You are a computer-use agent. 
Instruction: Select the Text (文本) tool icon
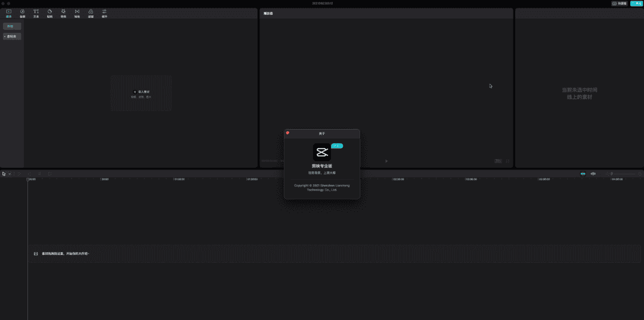click(x=36, y=13)
